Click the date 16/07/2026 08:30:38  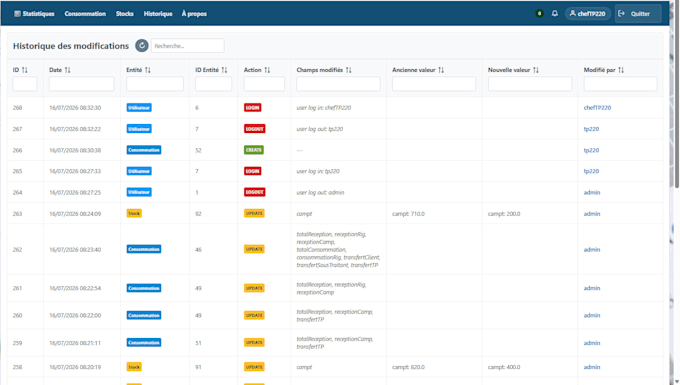pos(75,150)
